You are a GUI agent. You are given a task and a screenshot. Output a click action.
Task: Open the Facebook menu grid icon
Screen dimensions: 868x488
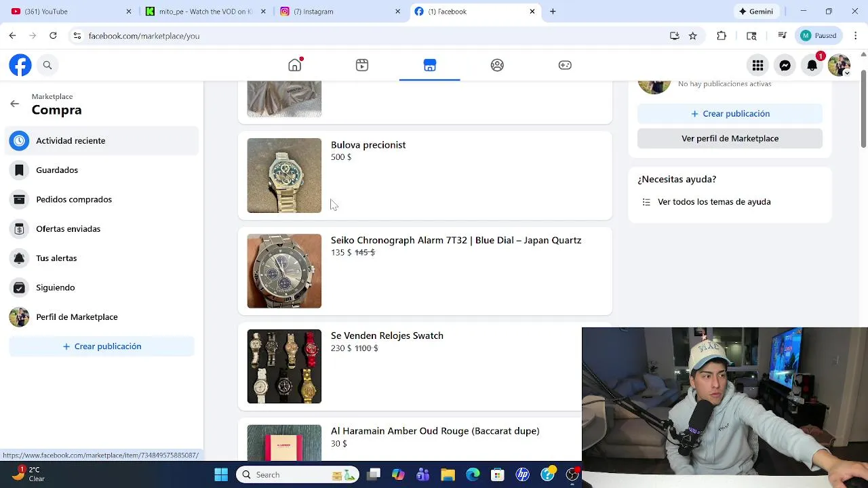tap(757, 65)
